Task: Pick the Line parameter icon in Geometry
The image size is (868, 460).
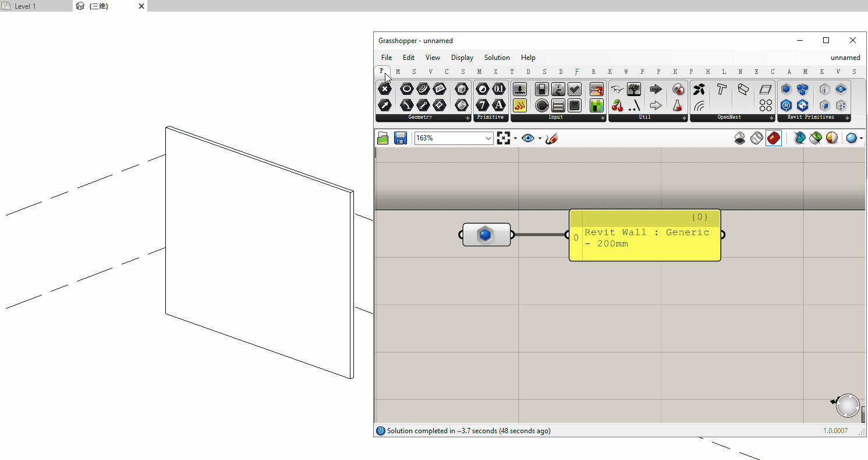Action: click(423, 105)
